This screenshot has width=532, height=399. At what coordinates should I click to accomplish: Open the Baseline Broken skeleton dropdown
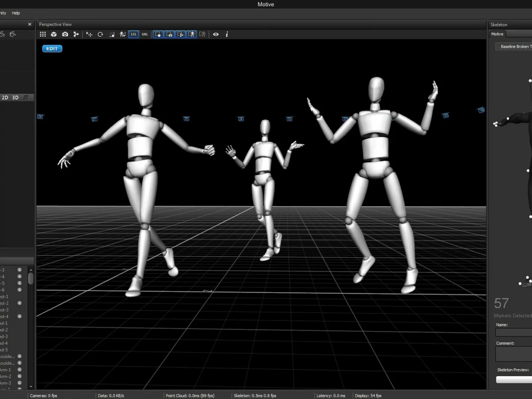pos(514,47)
